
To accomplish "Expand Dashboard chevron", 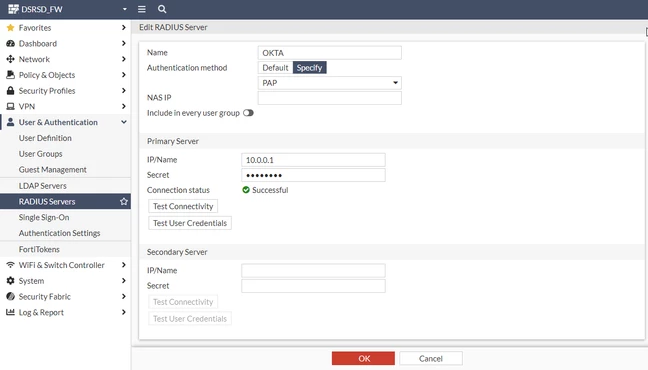I will [124, 43].
